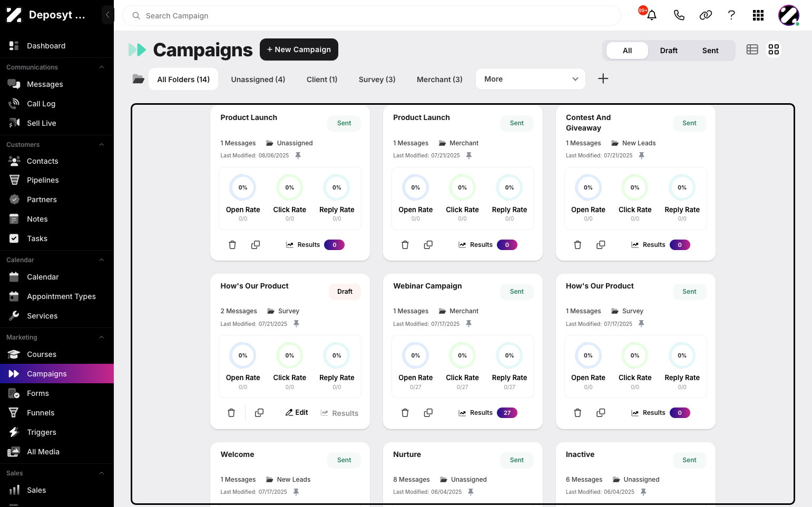Open the link integrations icon in header

(706, 15)
